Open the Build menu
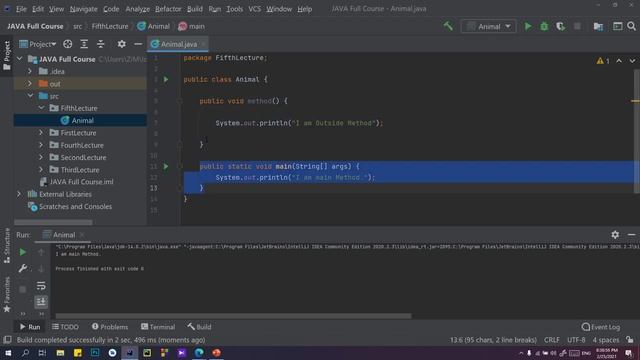The image size is (640, 360). point(195,9)
